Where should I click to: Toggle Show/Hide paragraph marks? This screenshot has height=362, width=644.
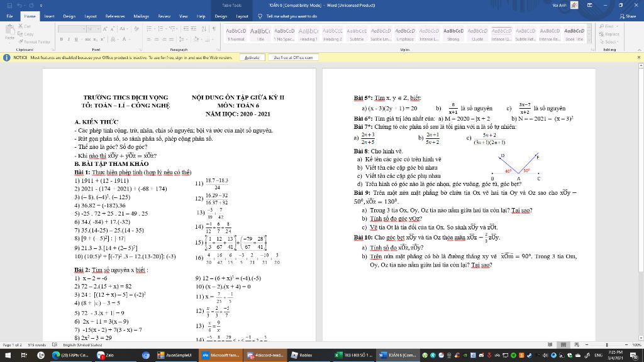[x=214, y=29]
